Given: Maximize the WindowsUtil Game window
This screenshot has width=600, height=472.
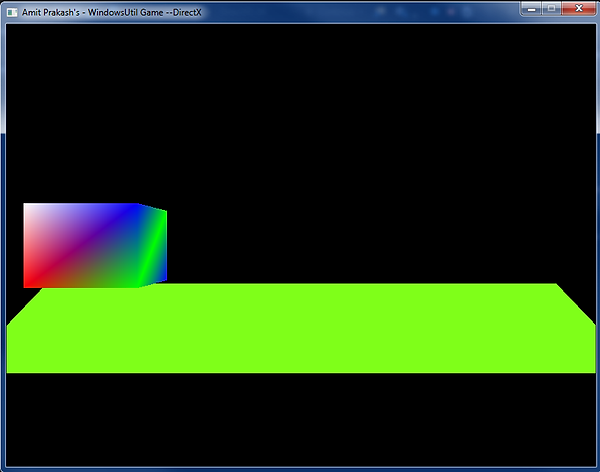Looking at the screenshot, I should (551, 8).
